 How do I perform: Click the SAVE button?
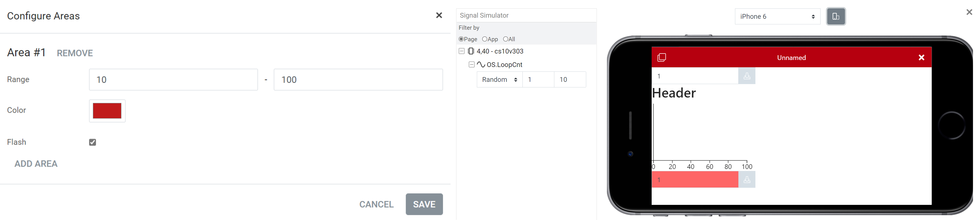(x=424, y=204)
